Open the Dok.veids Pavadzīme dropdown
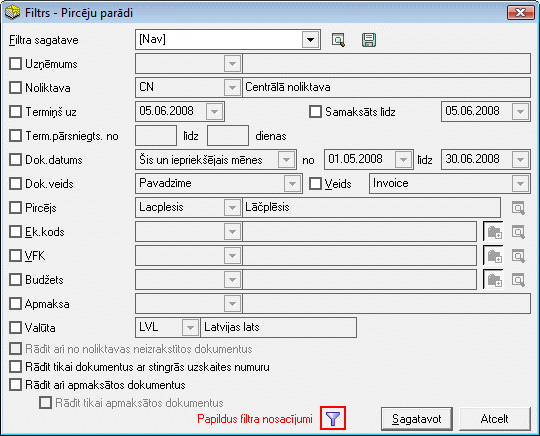 [292, 184]
